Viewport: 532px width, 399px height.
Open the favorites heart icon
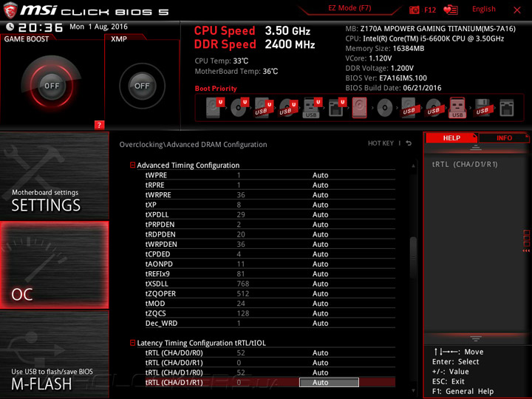click(451, 10)
